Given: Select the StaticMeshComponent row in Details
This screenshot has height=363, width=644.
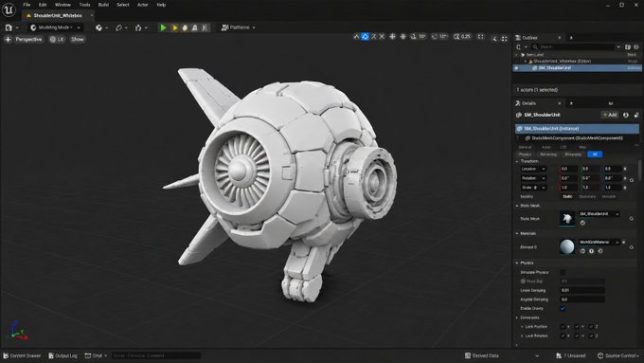Looking at the screenshot, I should point(577,138).
